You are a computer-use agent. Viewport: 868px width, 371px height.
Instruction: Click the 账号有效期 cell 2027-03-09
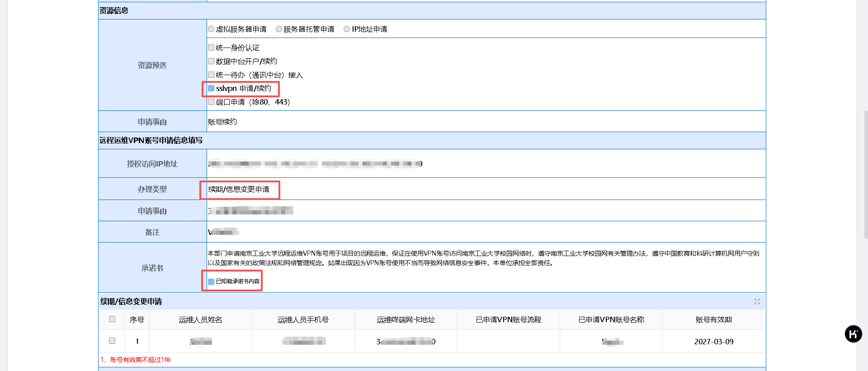tap(713, 342)
